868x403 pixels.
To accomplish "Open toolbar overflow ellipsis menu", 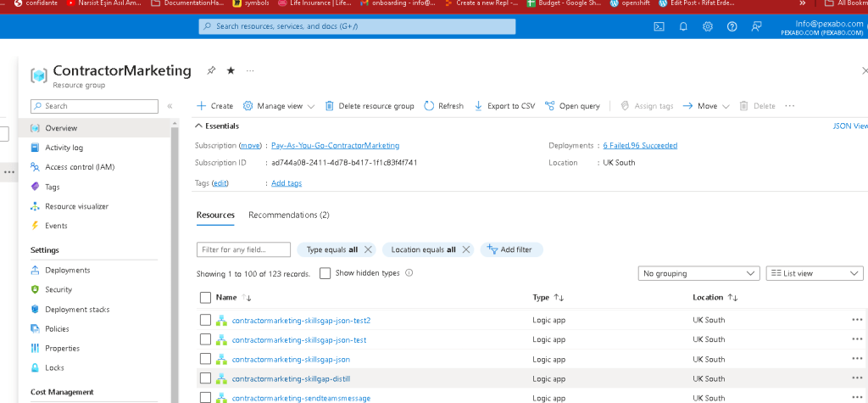I will click(x=790, y=106).
